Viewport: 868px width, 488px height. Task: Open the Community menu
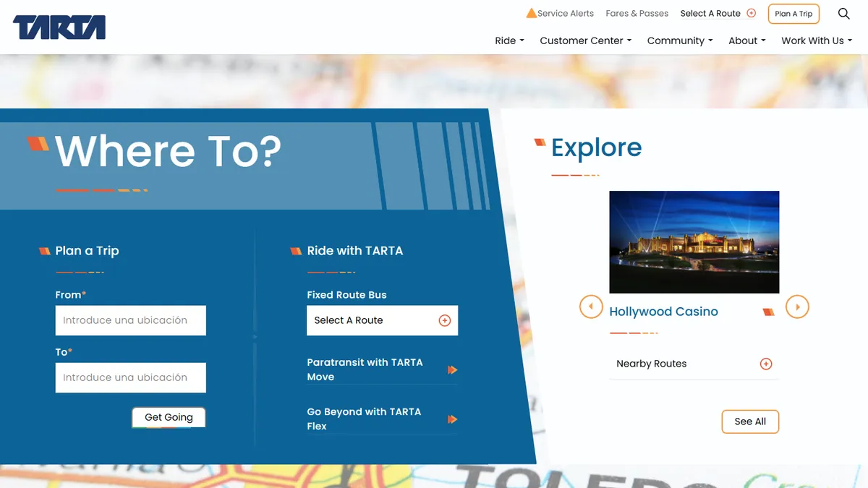click(x=680, y=40)
